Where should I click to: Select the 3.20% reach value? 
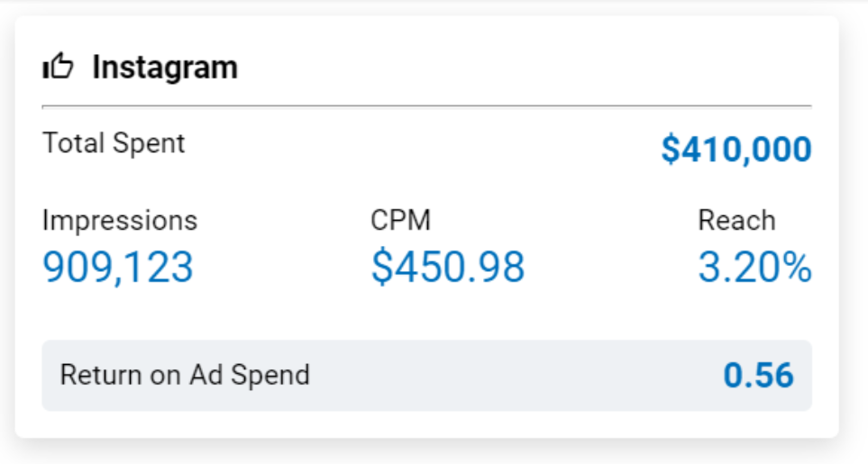click(x=754, y=267)
